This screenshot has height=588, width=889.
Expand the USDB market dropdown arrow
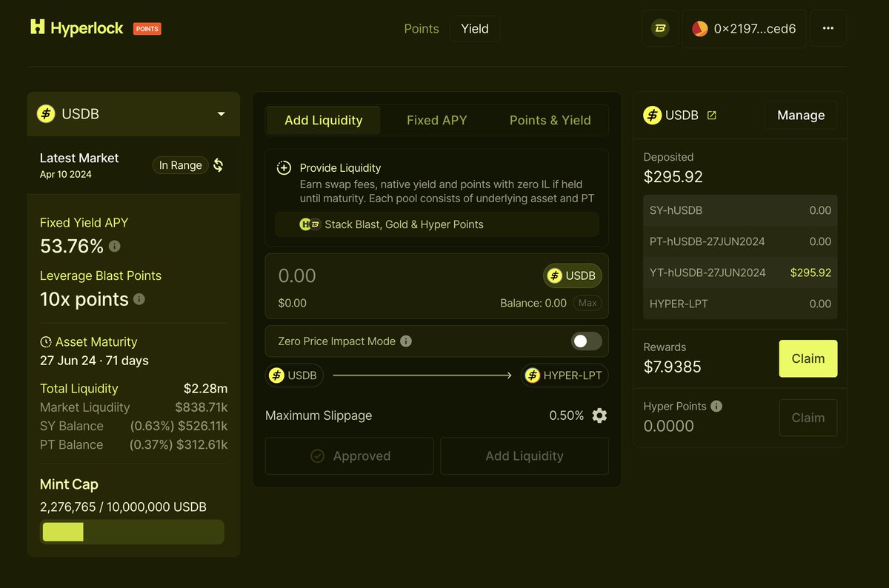[x=221, y=114]
